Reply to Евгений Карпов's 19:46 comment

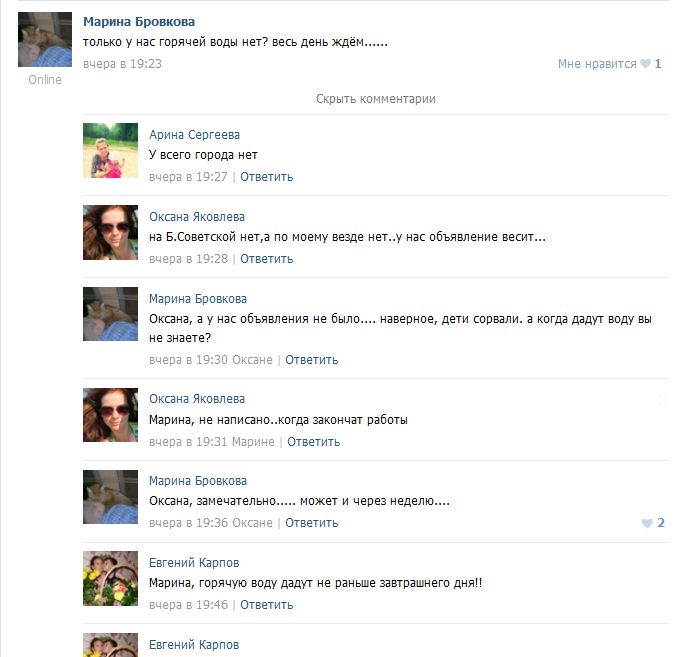coord(266,605)
